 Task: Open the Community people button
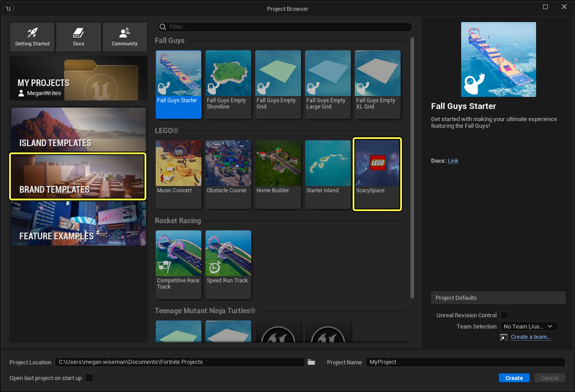tap(125, 37)
